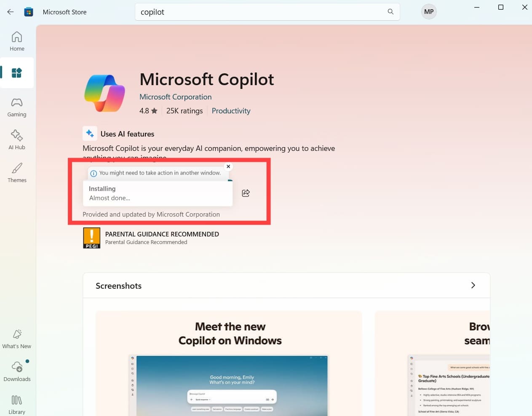Open the Gaming sidebar section
Viewport: 532px width, 416px height.
tap(17, 107)
